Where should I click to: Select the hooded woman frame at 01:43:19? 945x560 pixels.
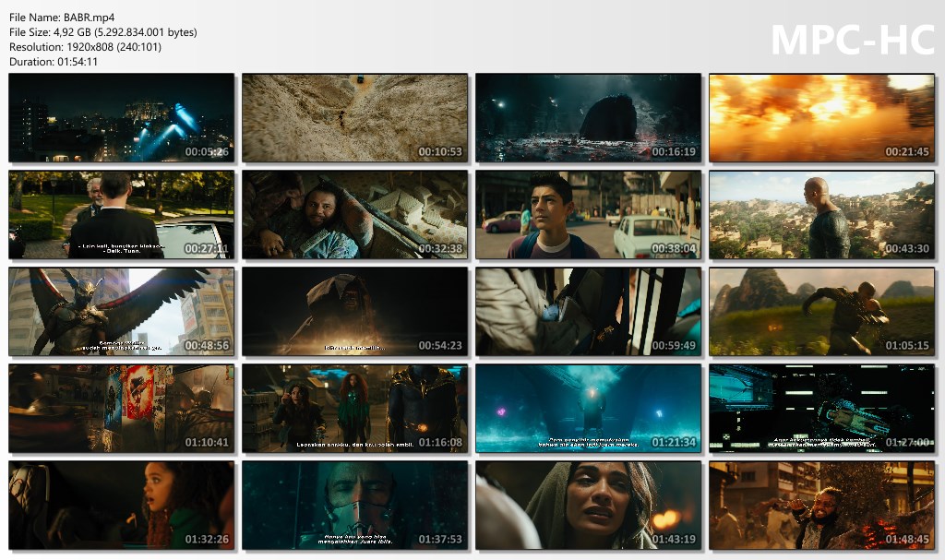[x=588, y=506]
